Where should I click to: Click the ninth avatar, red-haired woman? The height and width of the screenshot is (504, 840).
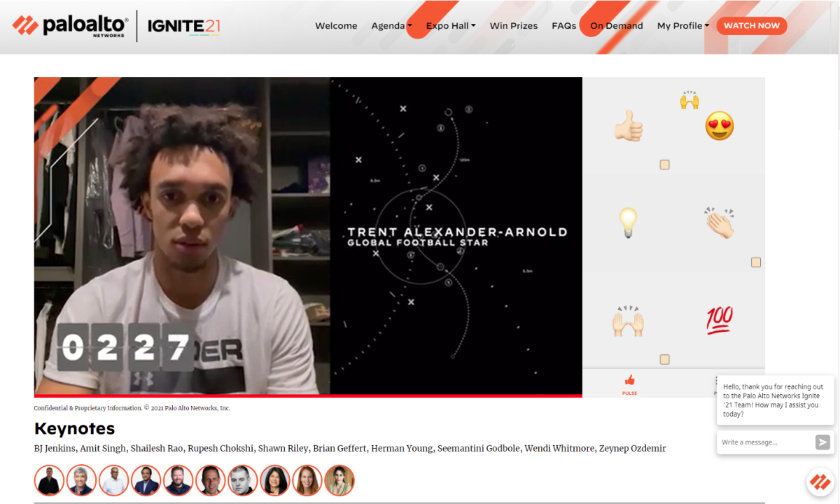click(x=307, y=481)
